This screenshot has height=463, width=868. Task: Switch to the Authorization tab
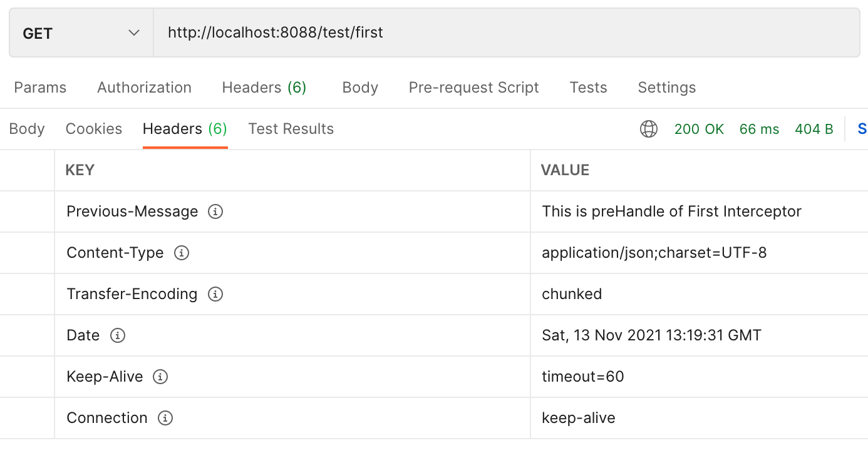pyautogui.click(x=144, y=88)
